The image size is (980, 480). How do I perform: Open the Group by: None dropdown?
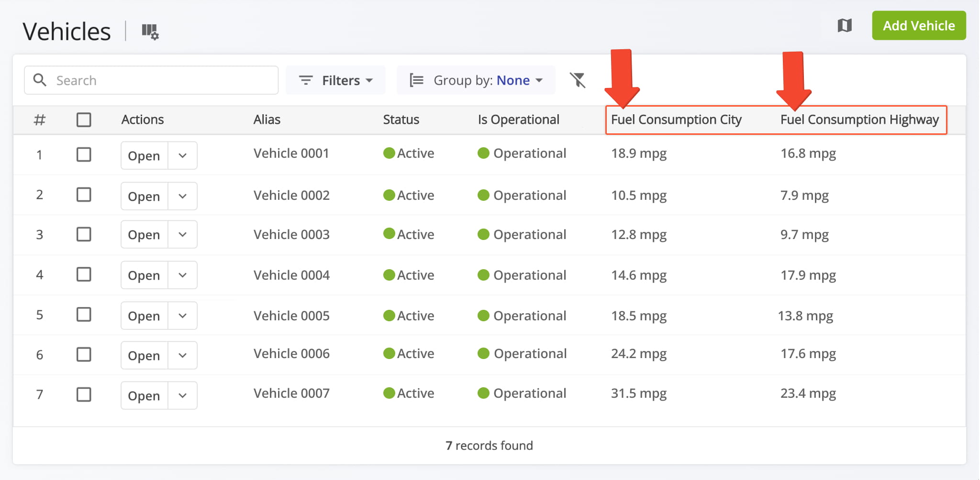click(476, 80)
